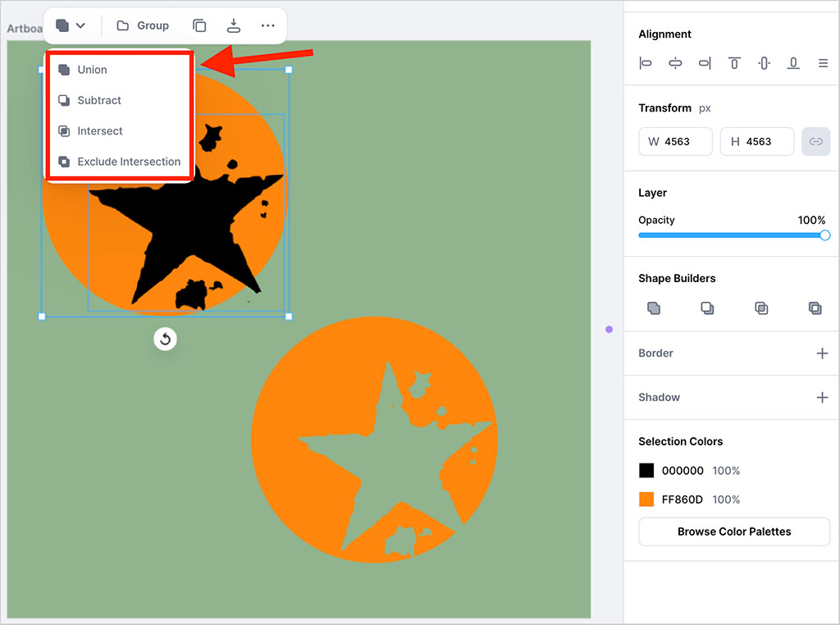The width and height of the screenshot is (840, 625).
Task: Select Subtract from the dropdown menu
Action: click(119, 100)
